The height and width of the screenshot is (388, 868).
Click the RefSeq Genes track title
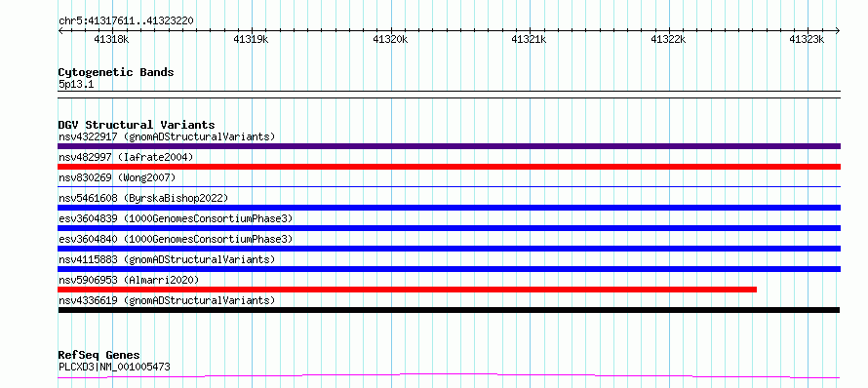(x=99, y=356)
